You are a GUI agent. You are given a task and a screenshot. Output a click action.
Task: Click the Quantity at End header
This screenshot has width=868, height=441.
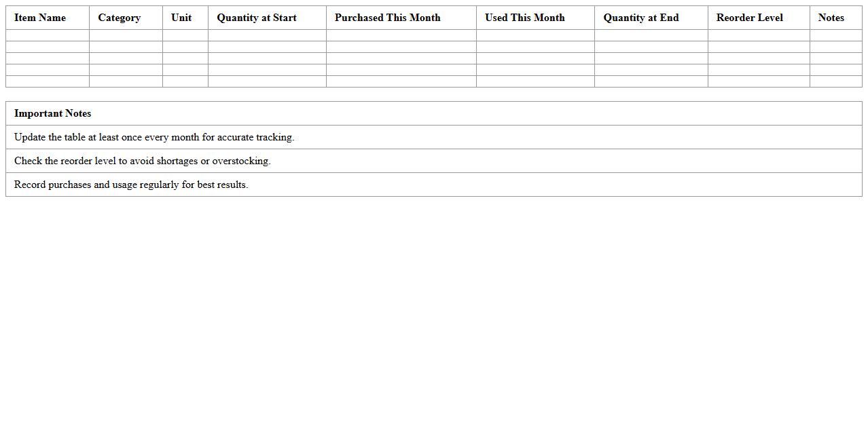[640, 18]
